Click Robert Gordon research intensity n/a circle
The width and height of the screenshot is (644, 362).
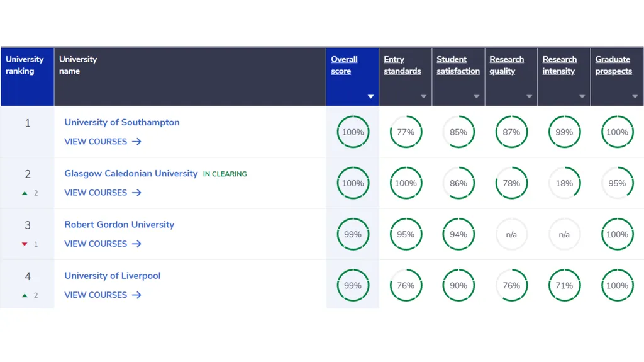pos(564,234)
